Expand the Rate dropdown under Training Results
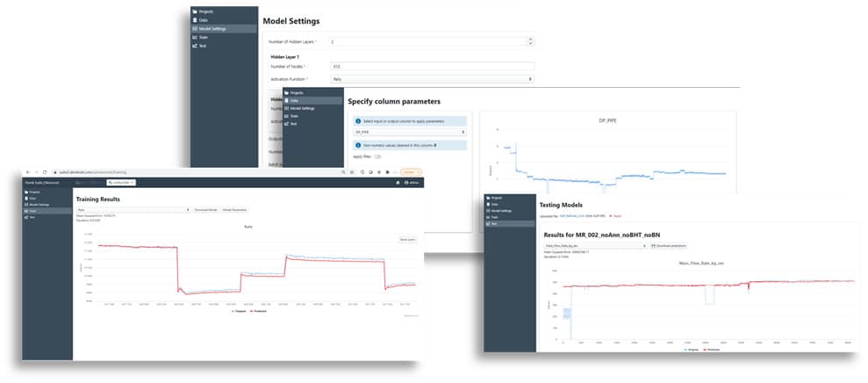 coord(133,210)
